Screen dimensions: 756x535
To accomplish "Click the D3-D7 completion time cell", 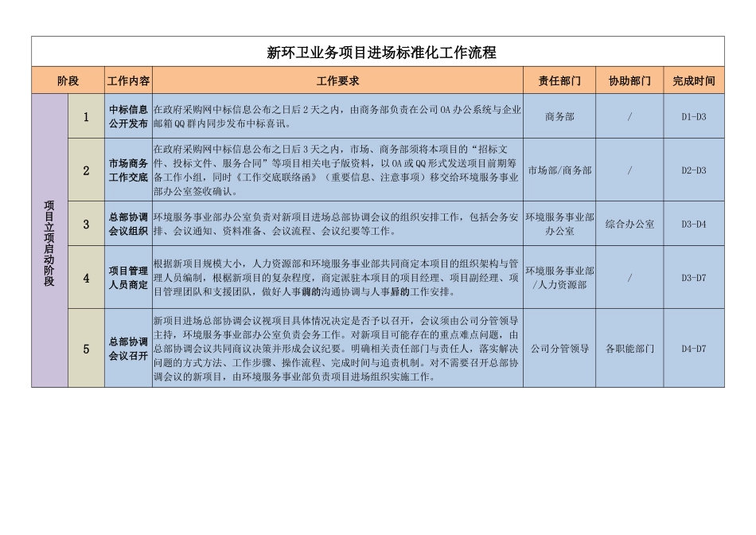I will click(x=694, y=277).
